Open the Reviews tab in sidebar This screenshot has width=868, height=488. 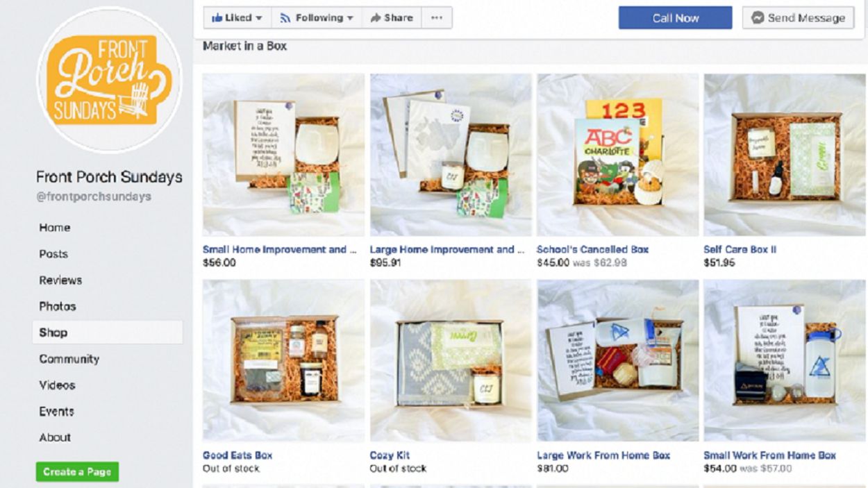(60, 280)
